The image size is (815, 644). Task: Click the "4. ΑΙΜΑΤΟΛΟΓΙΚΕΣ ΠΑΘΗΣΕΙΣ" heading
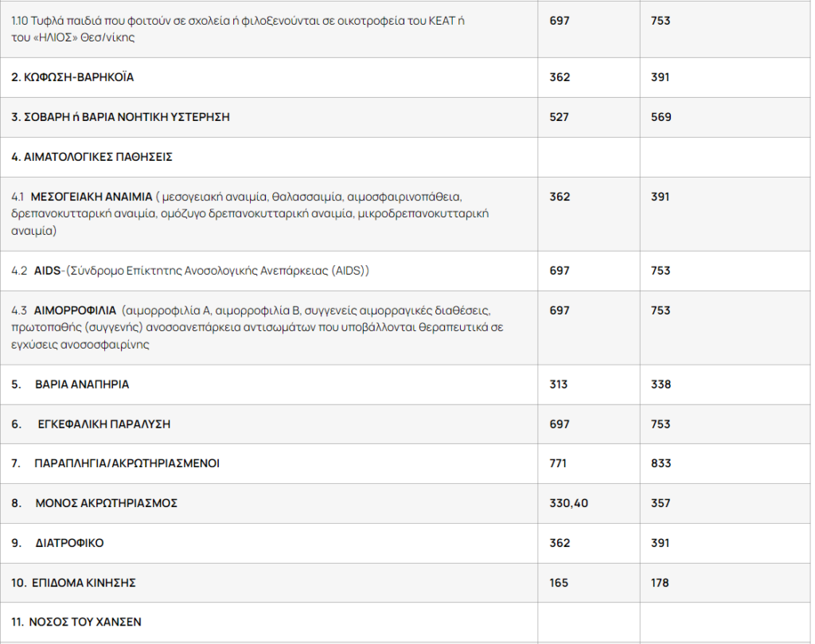point(92,157)
